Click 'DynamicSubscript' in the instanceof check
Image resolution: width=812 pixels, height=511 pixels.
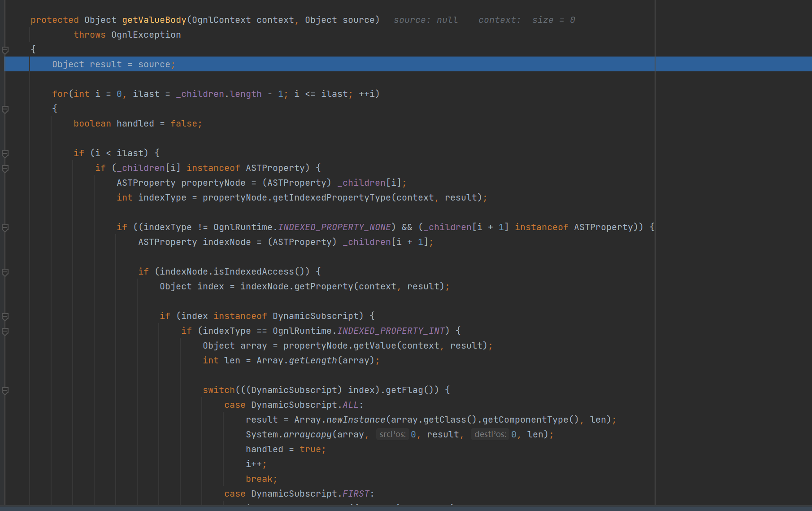point(316,316)
